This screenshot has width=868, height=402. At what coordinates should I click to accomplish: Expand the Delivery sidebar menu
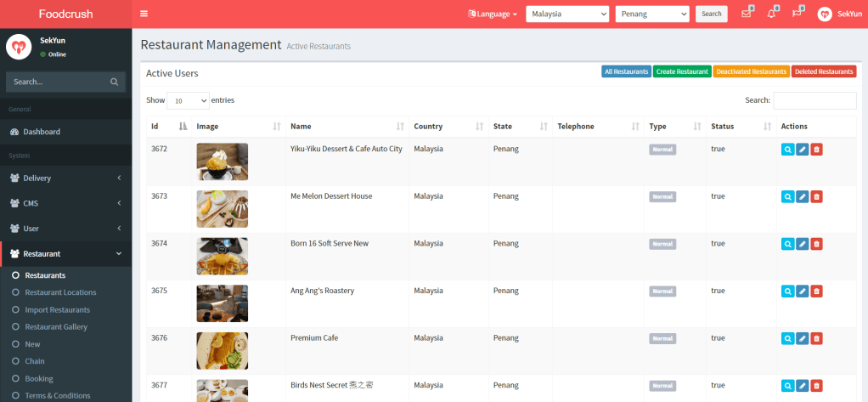coord(65,178)
